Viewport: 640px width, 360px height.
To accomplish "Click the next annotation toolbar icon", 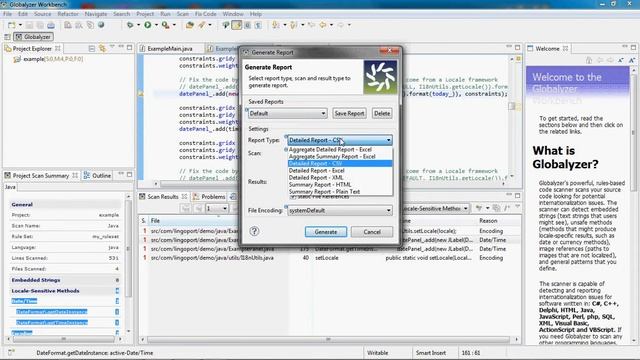I will click(276, 25).
